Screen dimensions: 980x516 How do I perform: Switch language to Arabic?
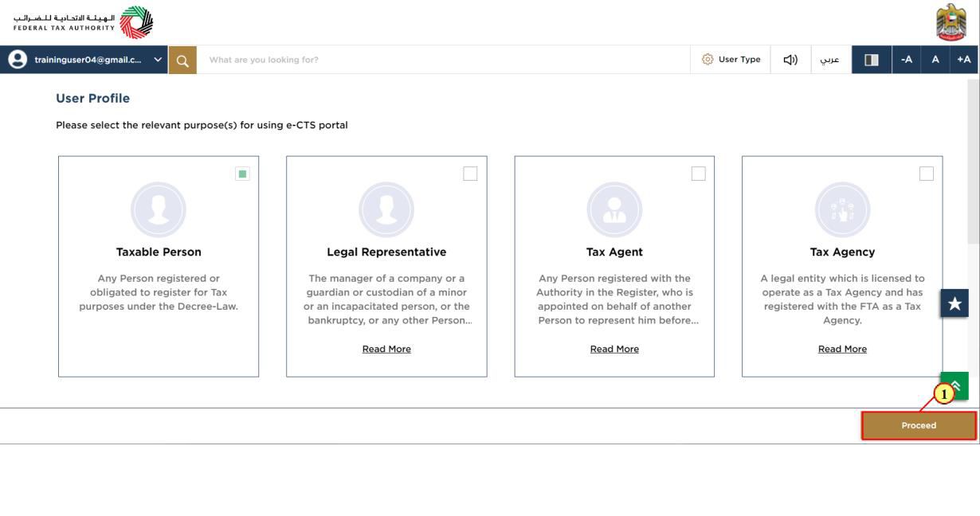click(830, 60)
